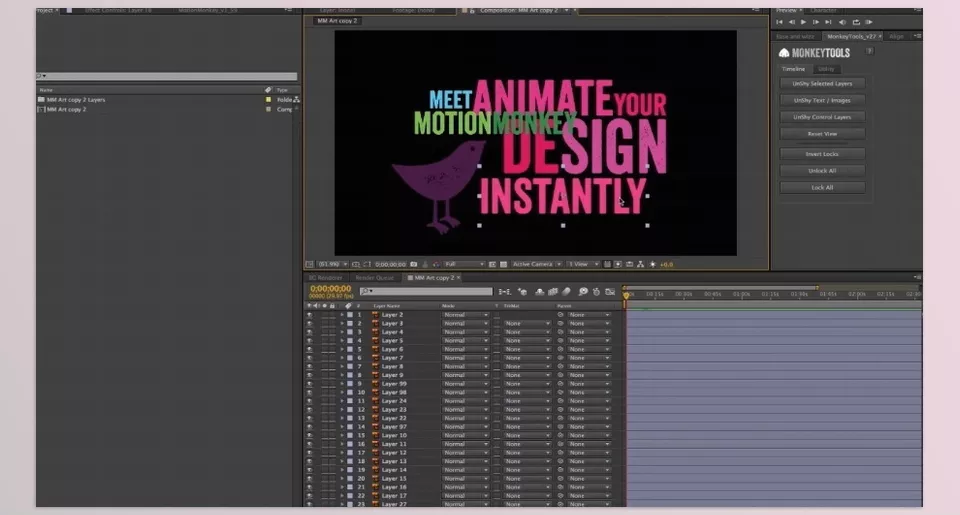Image resolution: width=960 pixels, height=515 pixels.
Task: Enable frame blending icon in timeline
Action: click(553, 292)
